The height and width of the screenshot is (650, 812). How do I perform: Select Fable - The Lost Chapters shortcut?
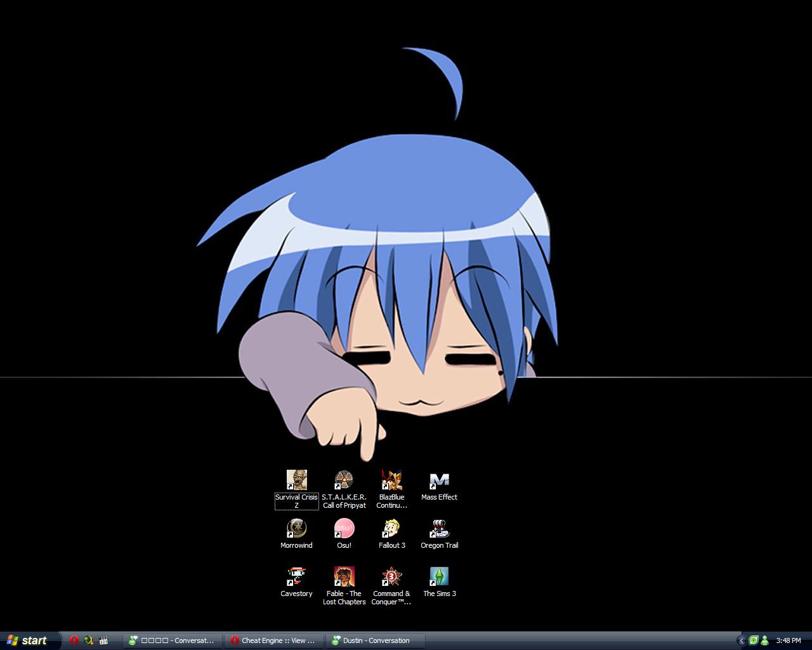click(x=344, y=577)
